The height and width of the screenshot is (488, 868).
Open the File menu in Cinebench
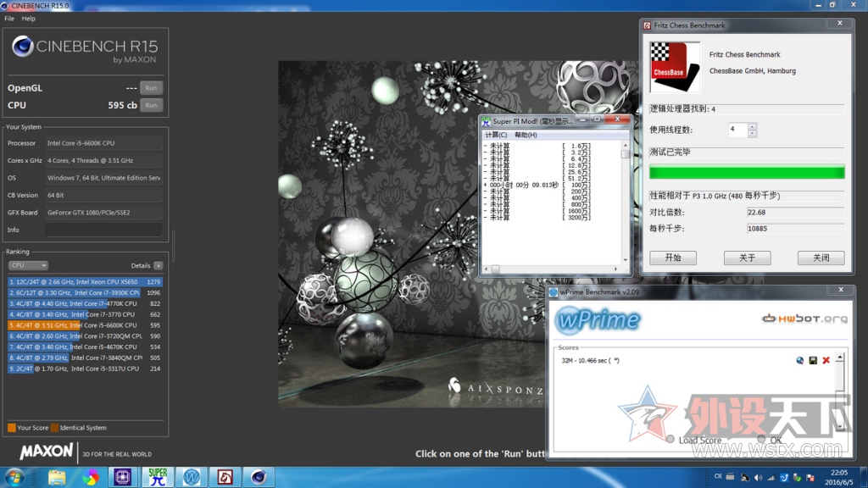9,19
